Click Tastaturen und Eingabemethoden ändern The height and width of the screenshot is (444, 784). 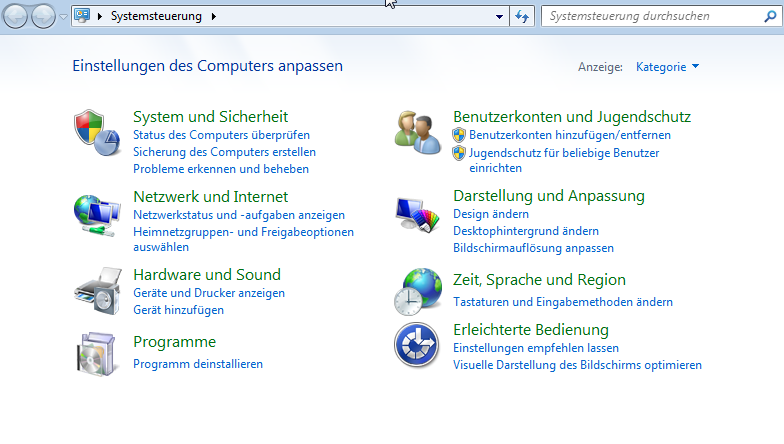[563, 302]
